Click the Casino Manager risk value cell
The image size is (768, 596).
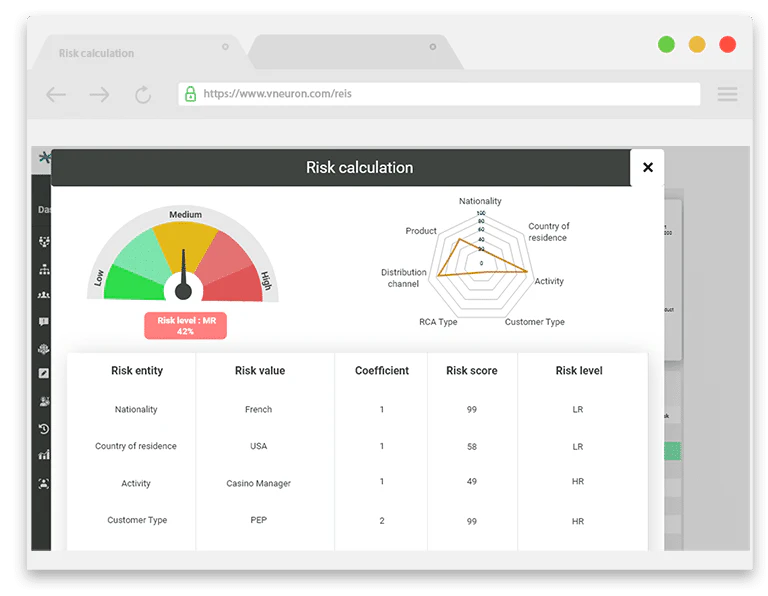[x=259, y=483]
